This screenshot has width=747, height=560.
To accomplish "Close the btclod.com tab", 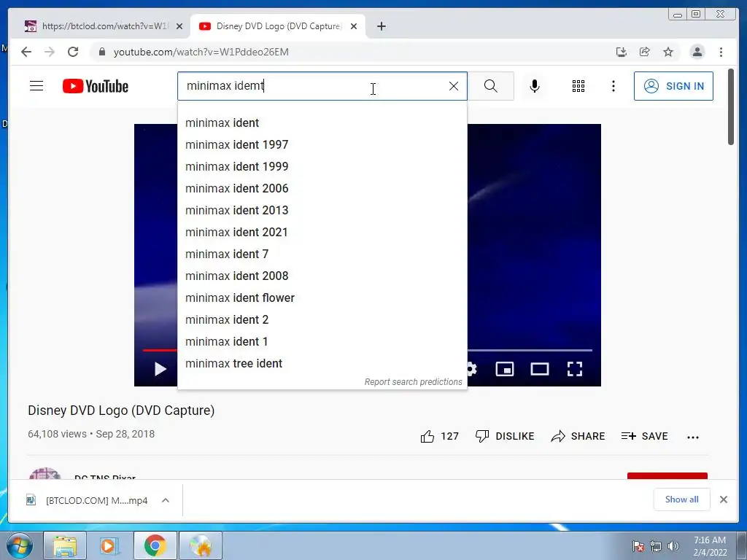I will (179, 26).
